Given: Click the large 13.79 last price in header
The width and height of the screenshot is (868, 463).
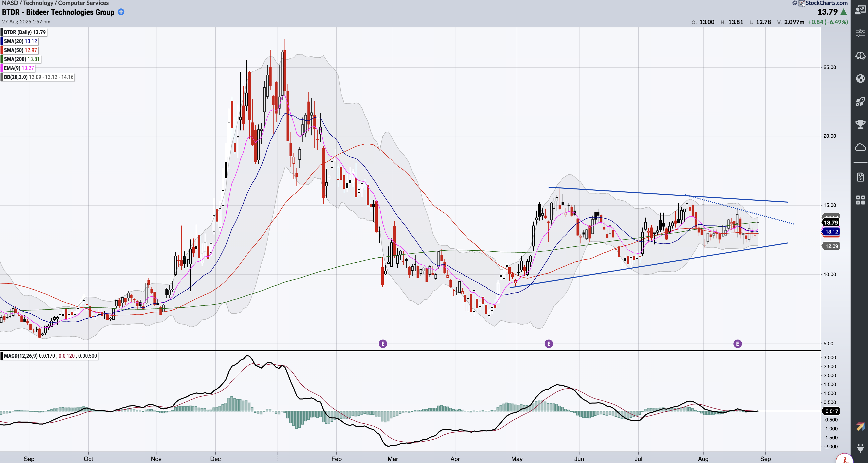Looking at the screenshot, I should [827, 12].
